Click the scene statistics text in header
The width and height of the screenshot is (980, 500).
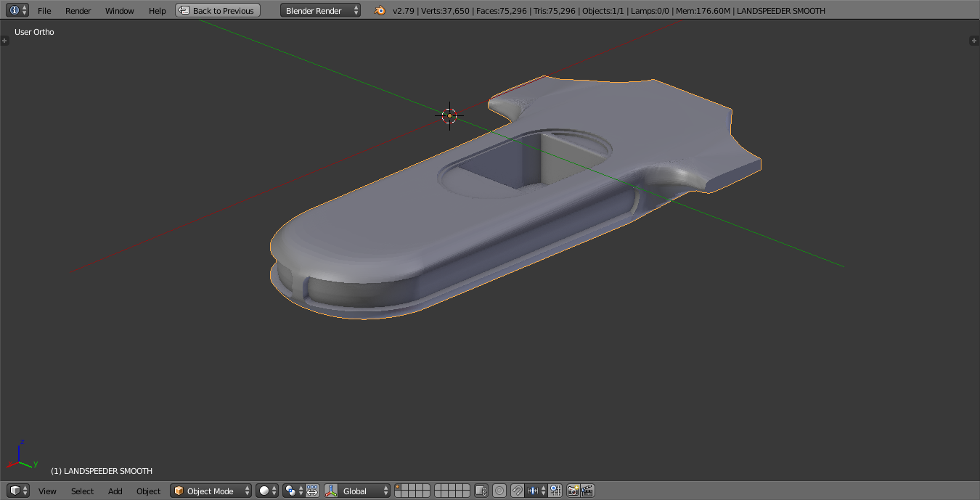click(609, 11)
